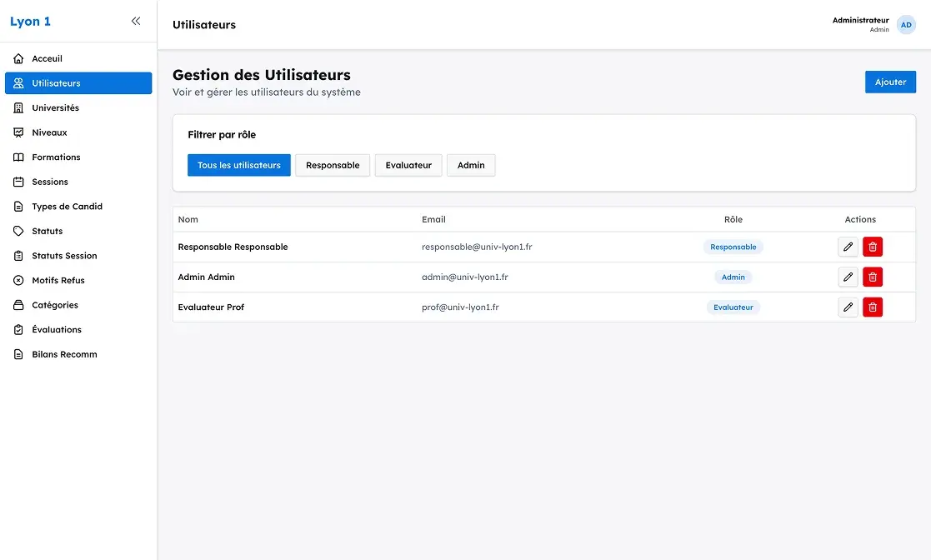The image size is (931, 560).
Task: Click the Nom column header
Action: [x=188, y=219]
